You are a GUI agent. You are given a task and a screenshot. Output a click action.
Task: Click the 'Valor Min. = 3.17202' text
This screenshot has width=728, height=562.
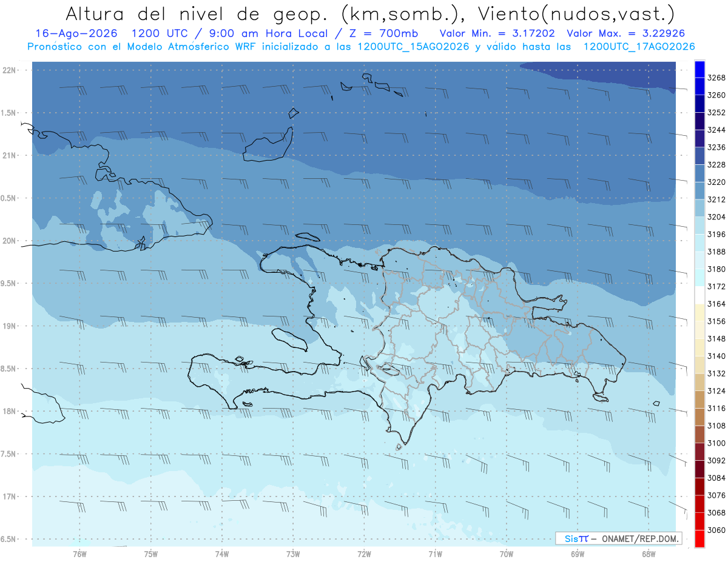click(497, 33)
